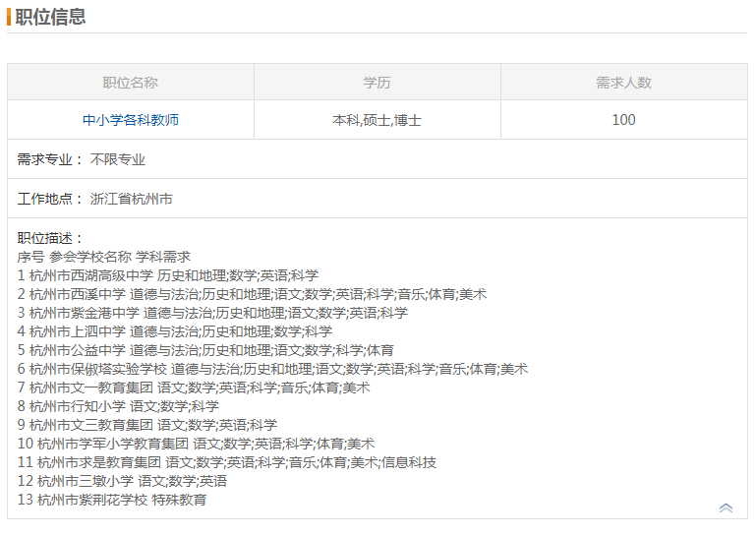Screen dimensions: 756x537
Task: Select the 杭州市公益中学 line
Action: (x=205, y=350)
